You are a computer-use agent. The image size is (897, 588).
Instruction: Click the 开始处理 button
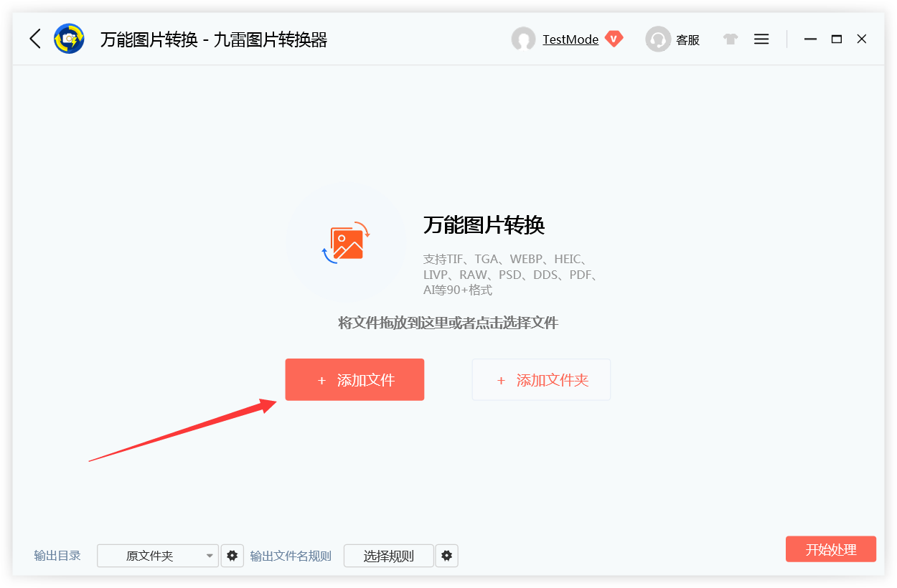(x=831, y=549)
